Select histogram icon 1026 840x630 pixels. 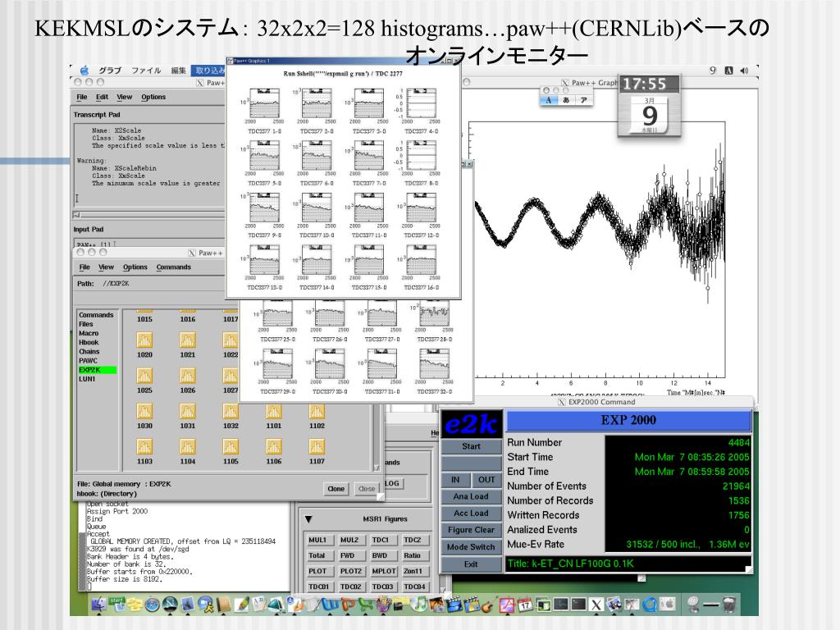click(x=188, y=376)
